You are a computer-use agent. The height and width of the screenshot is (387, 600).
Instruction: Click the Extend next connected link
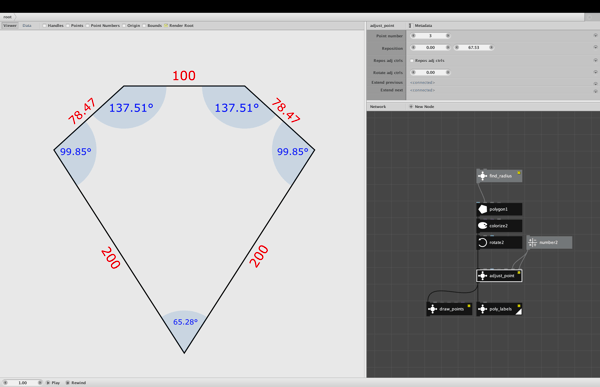(422, 90)
